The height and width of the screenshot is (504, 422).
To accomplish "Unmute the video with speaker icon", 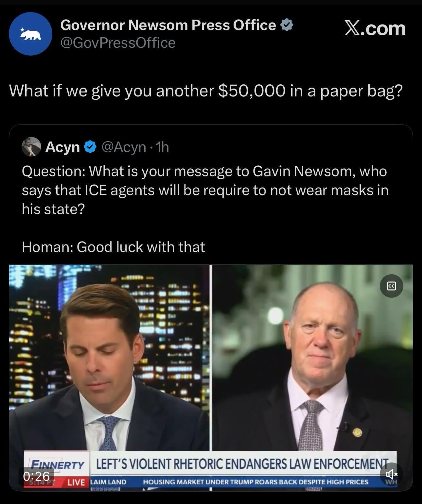I will [391, 474].
